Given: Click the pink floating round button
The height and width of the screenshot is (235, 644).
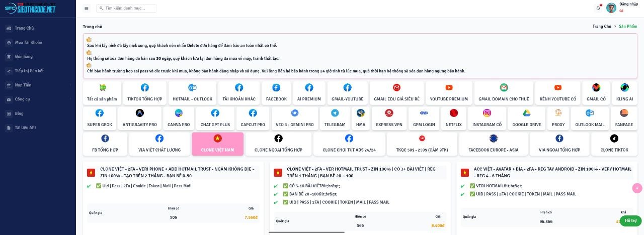Looking at the screenshot, I should (637, 188).
